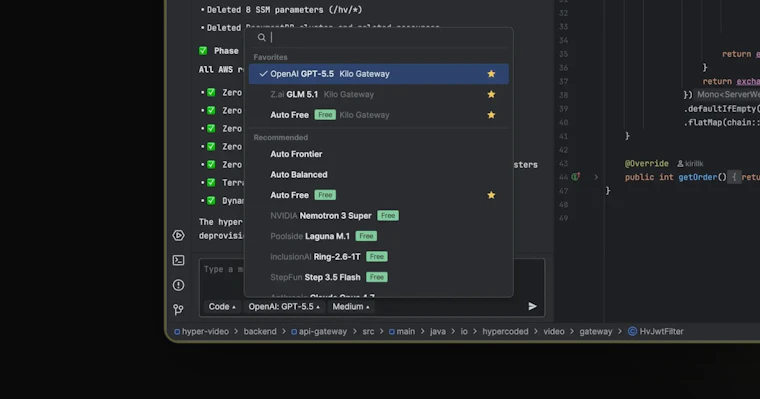The image size is (760, 399).
Task: Toggle the star on Auto Free Kilo Gateway
Action: [491, 115]
